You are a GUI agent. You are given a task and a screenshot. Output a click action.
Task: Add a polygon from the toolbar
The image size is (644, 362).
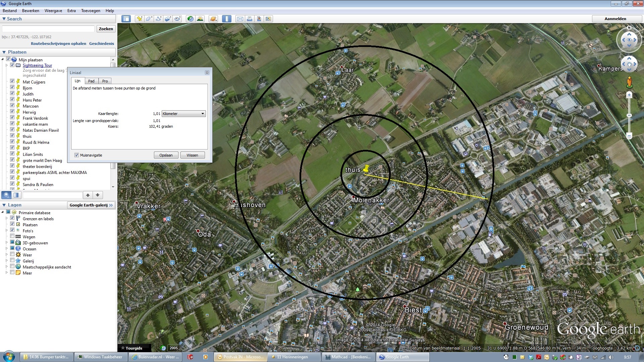(x=149, y=19)
